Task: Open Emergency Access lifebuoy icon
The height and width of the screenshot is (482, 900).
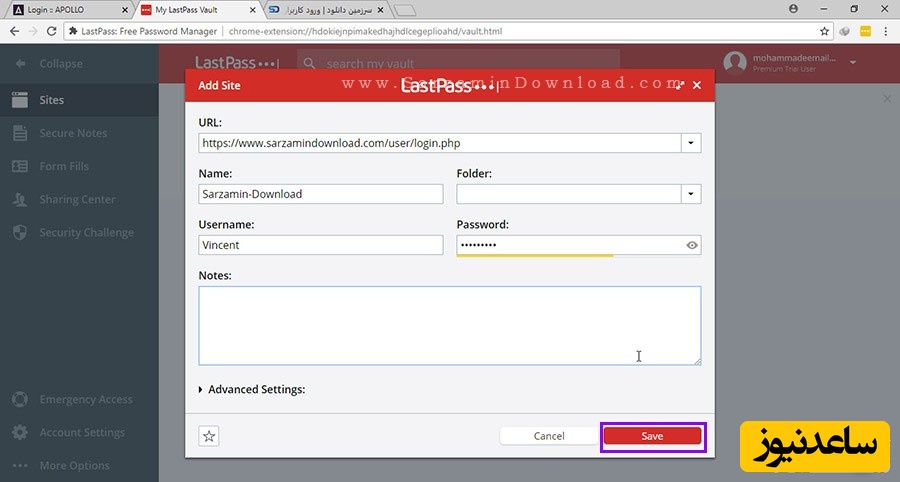Action: pyautogui.click(x=19, y=399)
